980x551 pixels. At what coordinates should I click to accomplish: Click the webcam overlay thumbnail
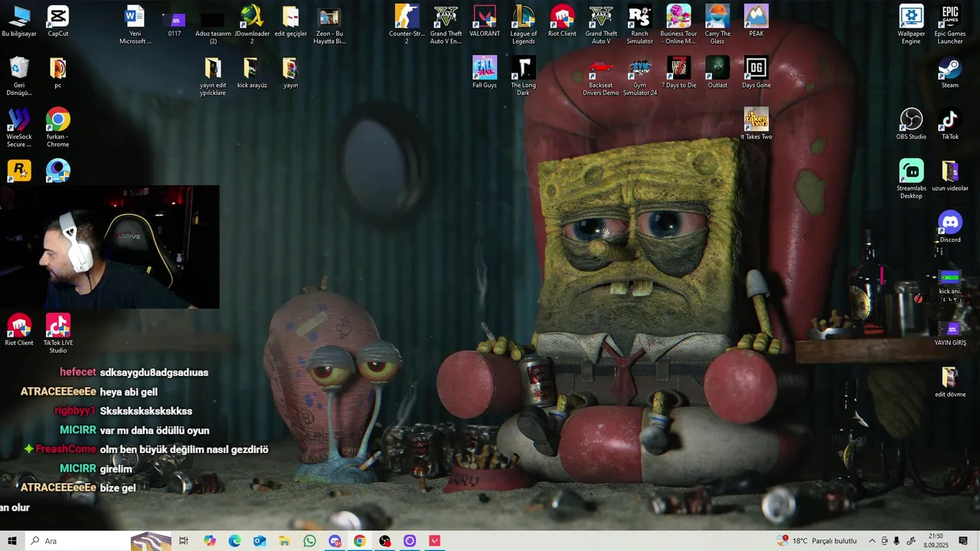coord(109,246)
